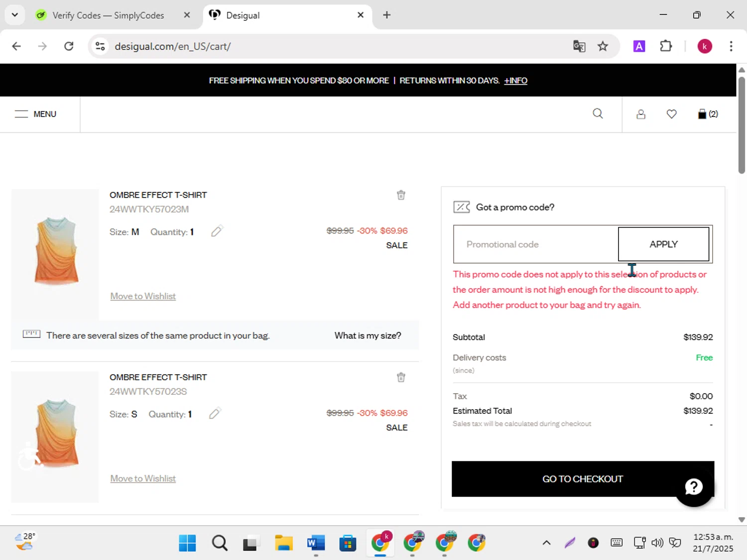747x560 pixels.
Task: Open Chrome three-dot menu
Action: (x=731, y=46)
